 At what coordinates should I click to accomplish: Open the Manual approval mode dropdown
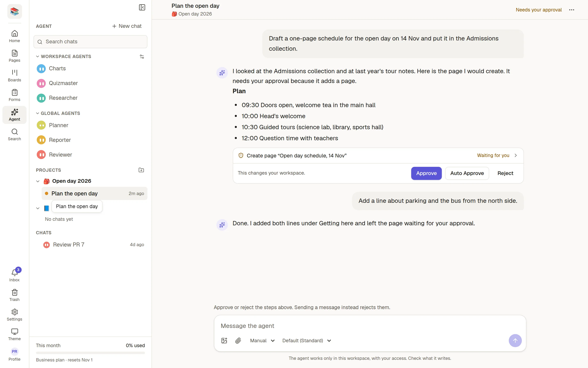click(x=262, y=340)
